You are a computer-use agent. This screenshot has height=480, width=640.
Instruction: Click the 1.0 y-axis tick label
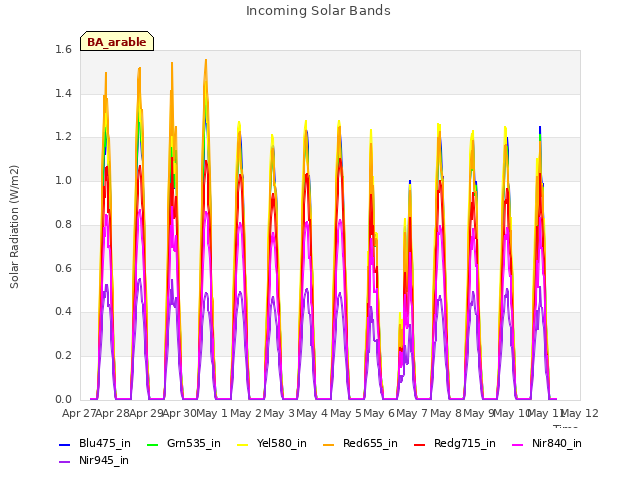pos(63,180)
